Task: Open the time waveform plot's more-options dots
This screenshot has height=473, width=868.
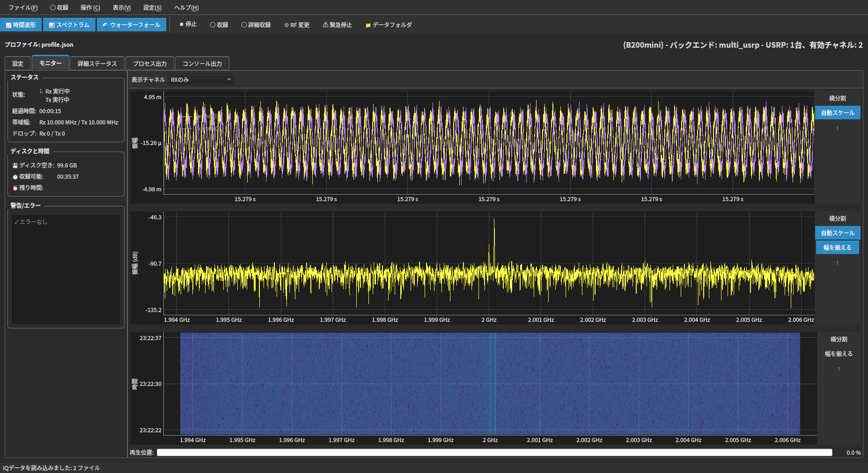Action: point(838,128)
